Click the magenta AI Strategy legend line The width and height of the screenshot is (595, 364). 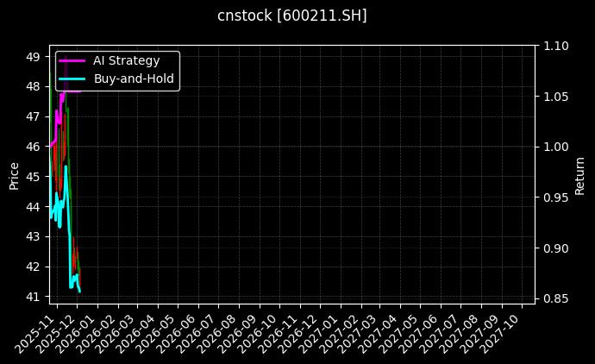[x=72, y=60]
